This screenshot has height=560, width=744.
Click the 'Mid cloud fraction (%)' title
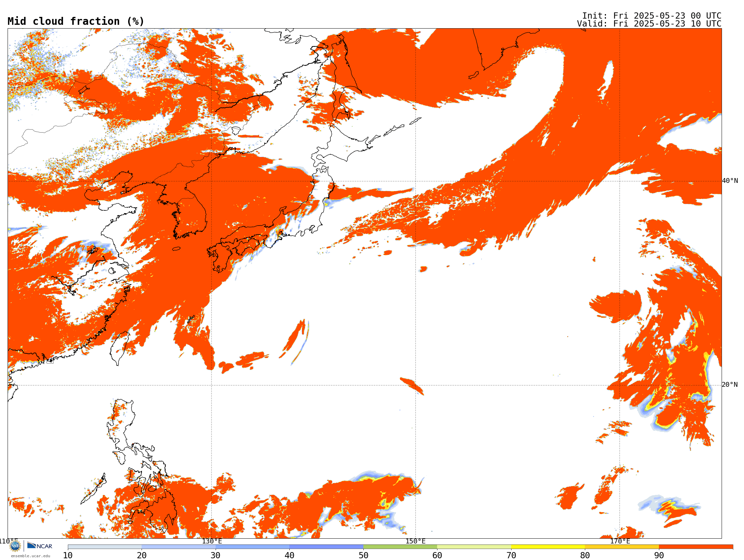(x=76, y=21)
